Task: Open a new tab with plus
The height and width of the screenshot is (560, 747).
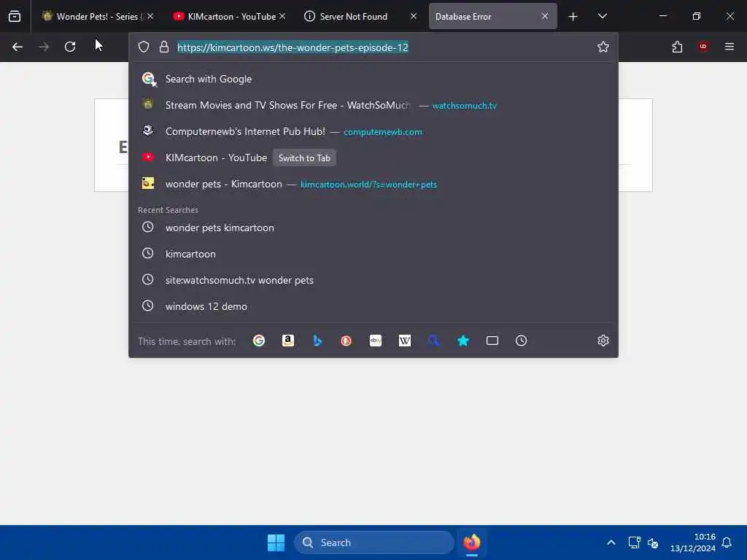Action: [x=573, y=17]
